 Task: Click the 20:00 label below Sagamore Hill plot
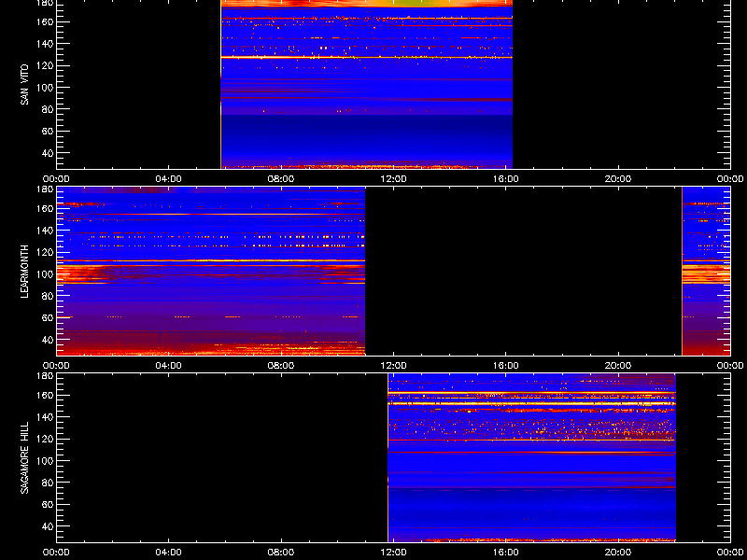coord(618,553)
